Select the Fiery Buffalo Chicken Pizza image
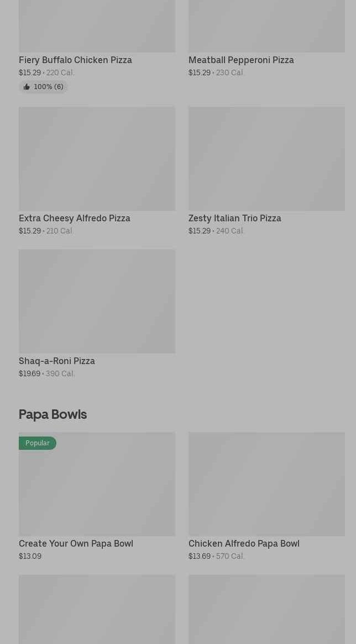 (x=97, y=26)
